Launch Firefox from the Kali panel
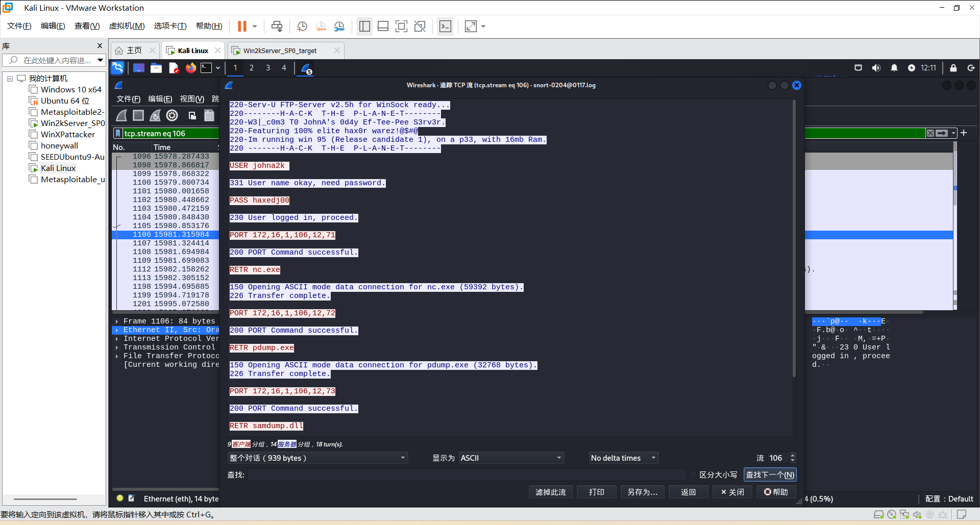980x525 pixels. click(x=191, y=68)
